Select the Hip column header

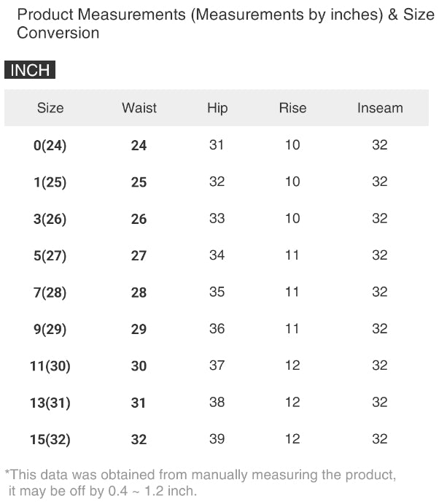(x=217, y=108)
